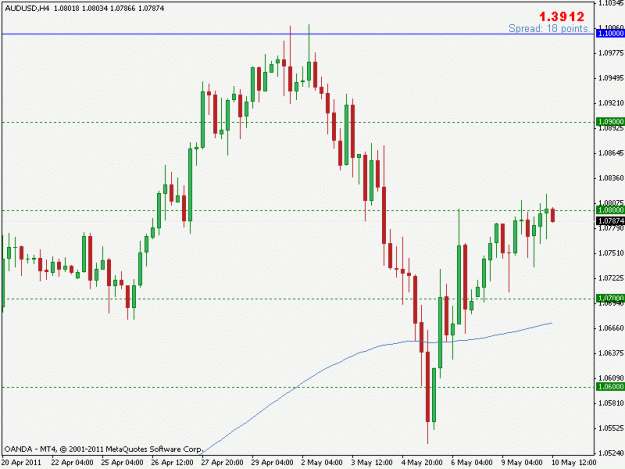The image size is (625, 469).
Task: Click the '10 May 12:00' time axis label
Action: point(574,462)
